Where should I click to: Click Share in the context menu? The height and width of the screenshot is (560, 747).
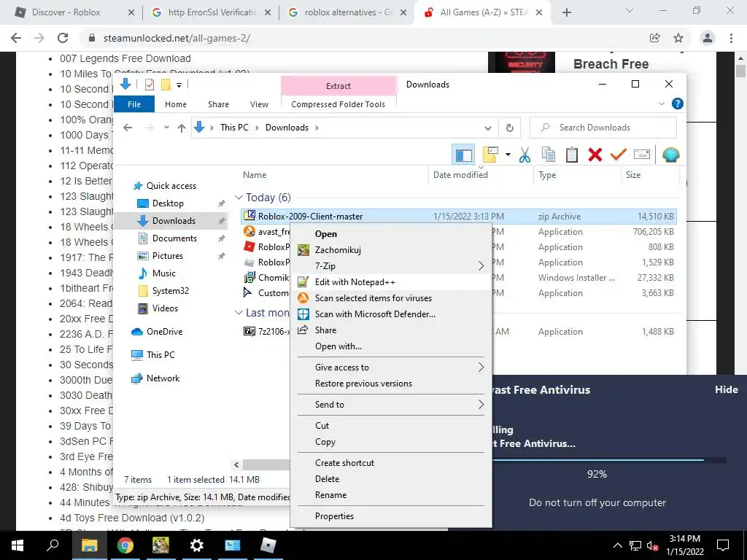391,330
